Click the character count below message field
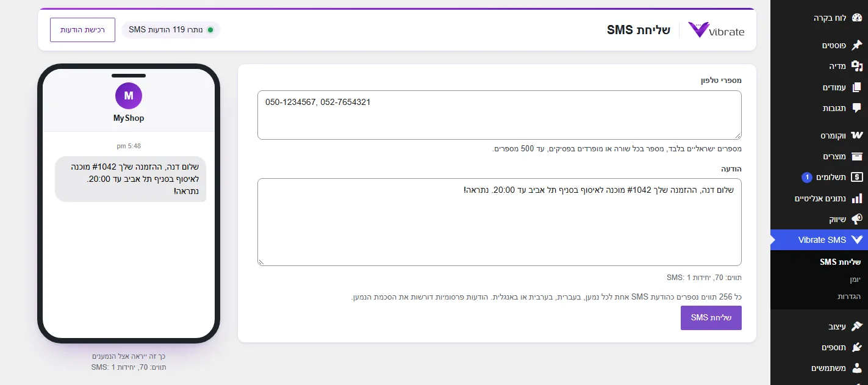The height and width of the screenshot is (385, 868). click(x=704, y=278)
